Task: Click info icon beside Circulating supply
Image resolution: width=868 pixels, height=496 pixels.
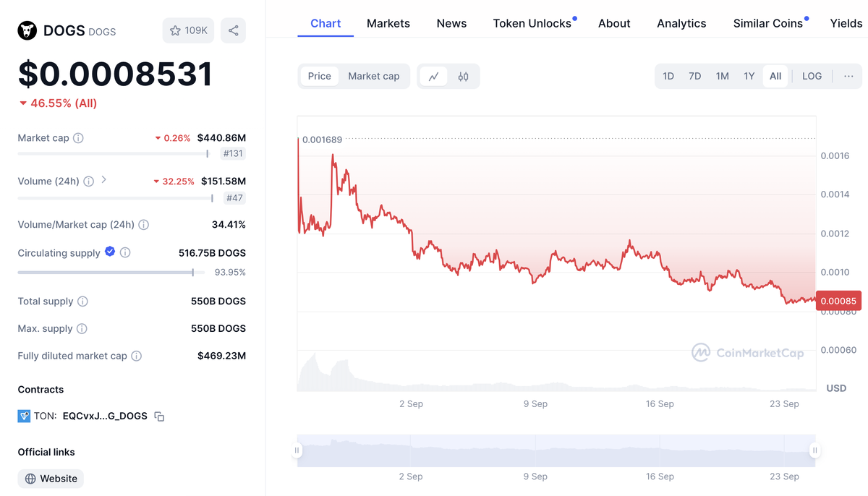Action: pyautogui.click(x=125, y=253)
